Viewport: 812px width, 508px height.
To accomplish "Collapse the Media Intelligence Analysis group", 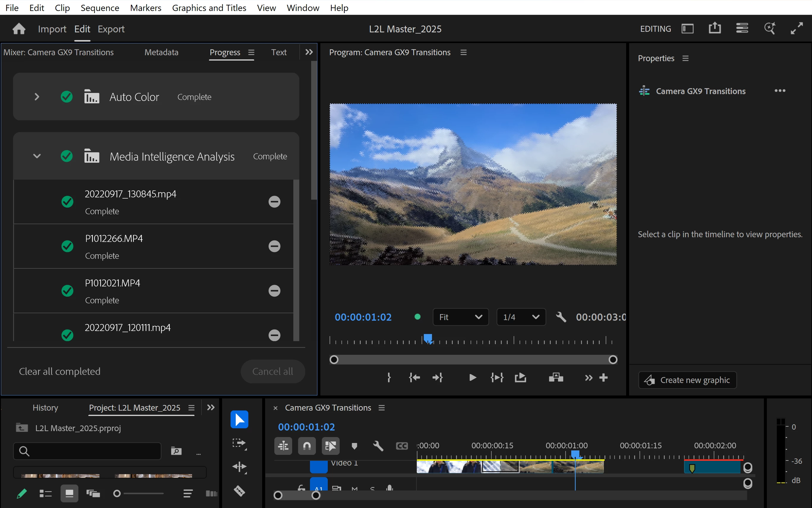I will 37,156.
